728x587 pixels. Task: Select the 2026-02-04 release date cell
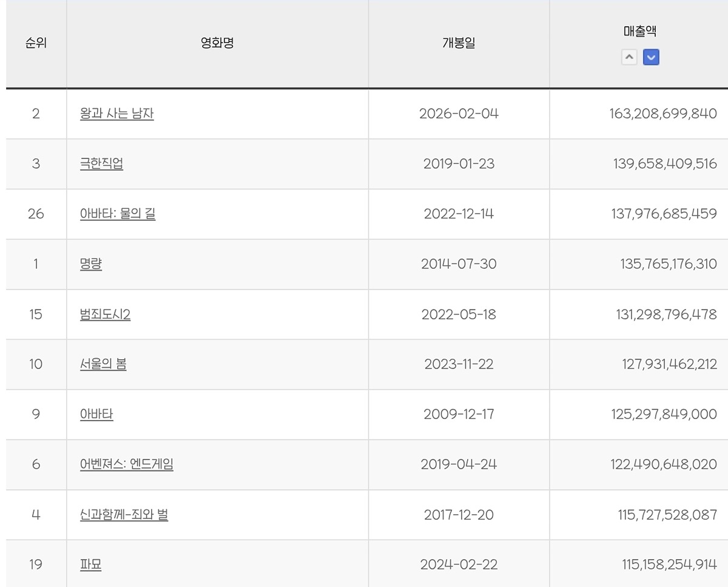(459, 114)
